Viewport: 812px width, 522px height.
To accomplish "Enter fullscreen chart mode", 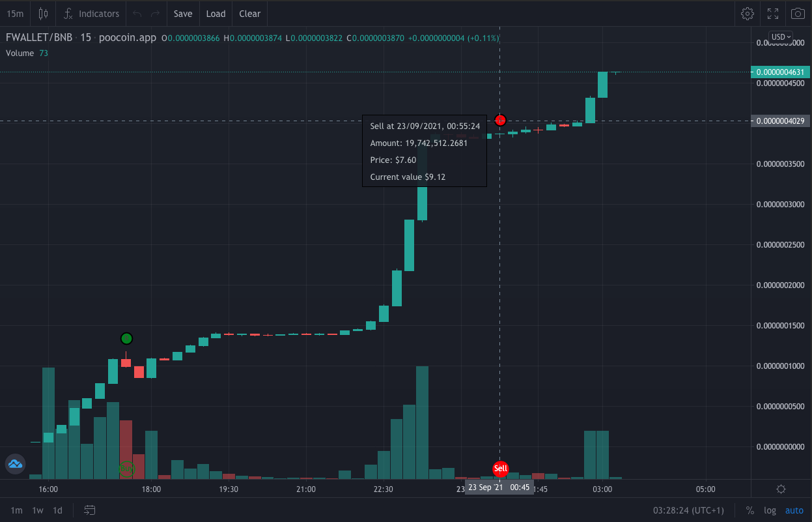I will 773,13.
